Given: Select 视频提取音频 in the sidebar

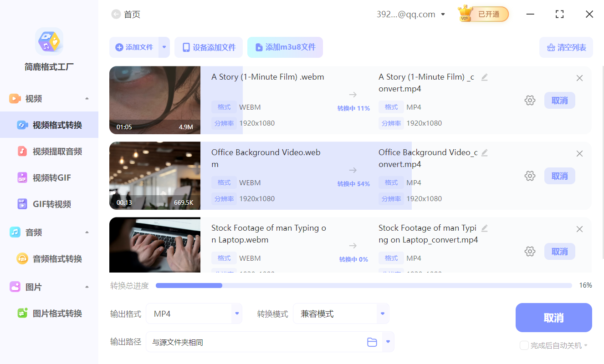Looking at the screenshot, I should click(x=49, y=152).
